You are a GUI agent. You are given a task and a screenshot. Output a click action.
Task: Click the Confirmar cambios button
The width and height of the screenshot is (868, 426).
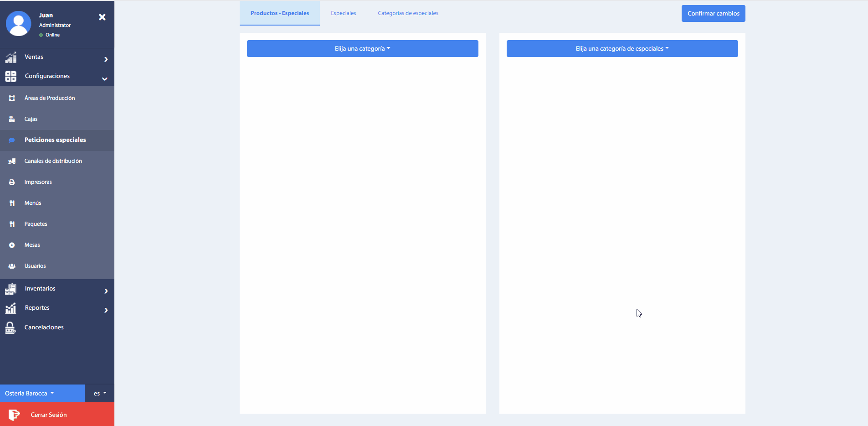coord(713,14)
